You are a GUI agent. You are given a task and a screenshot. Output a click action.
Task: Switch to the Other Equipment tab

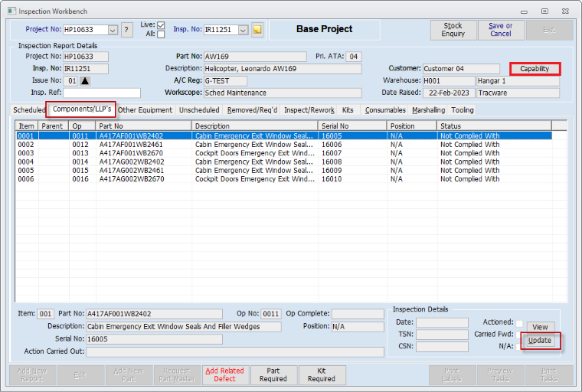145,110
